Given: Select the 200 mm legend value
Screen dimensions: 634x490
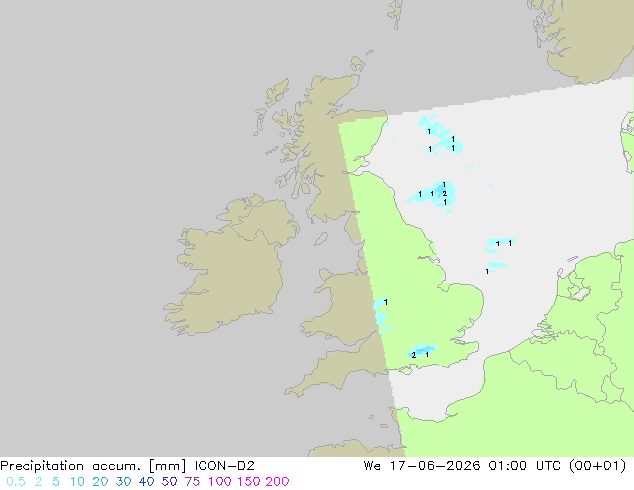Looking at the screenshot, I should pos(277,482).
